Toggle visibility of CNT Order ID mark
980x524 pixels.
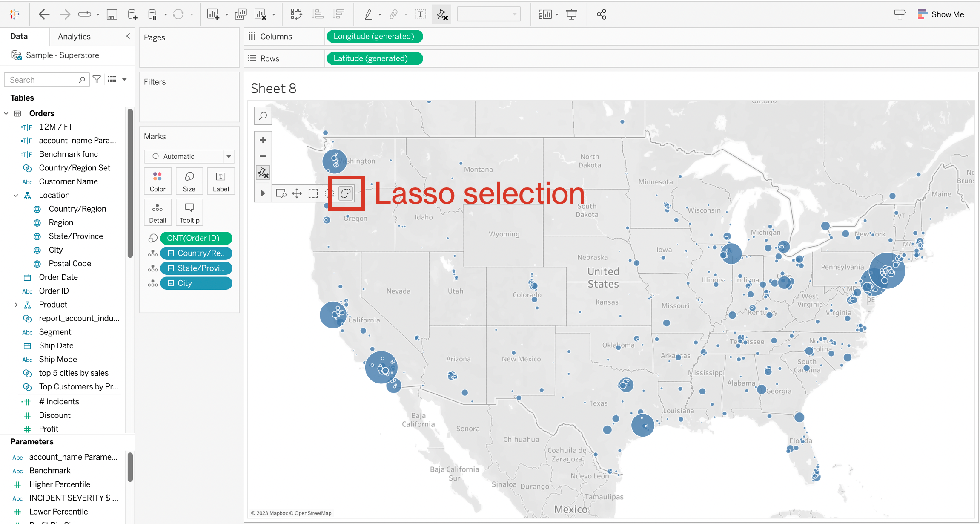(152, 238)
